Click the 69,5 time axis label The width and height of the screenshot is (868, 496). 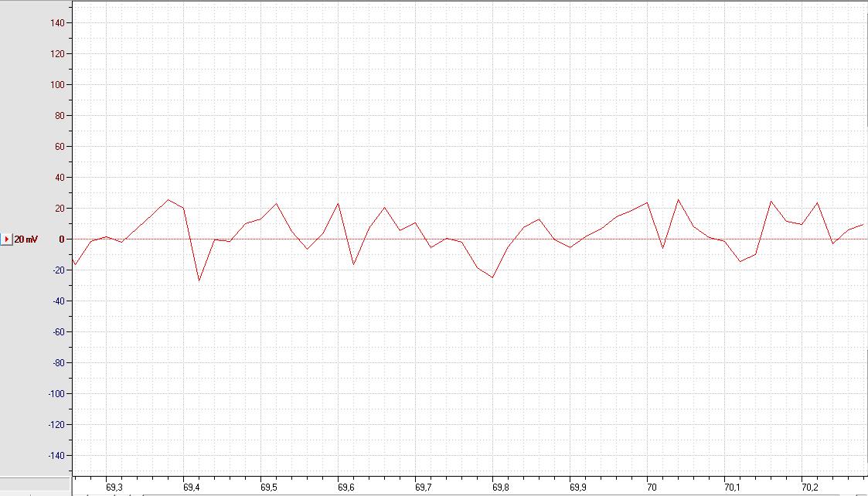pyautogui.click(x=269, y=488)
